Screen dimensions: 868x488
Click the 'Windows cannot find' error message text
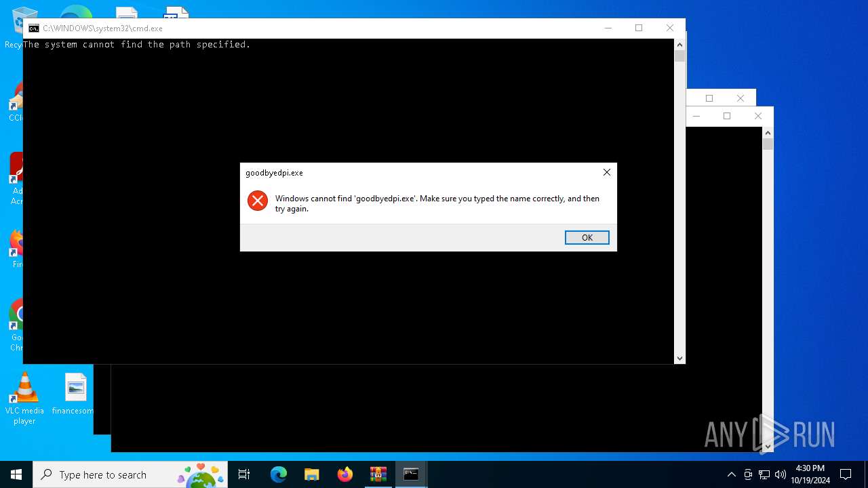pyautogui.click(x=437, y=203)
